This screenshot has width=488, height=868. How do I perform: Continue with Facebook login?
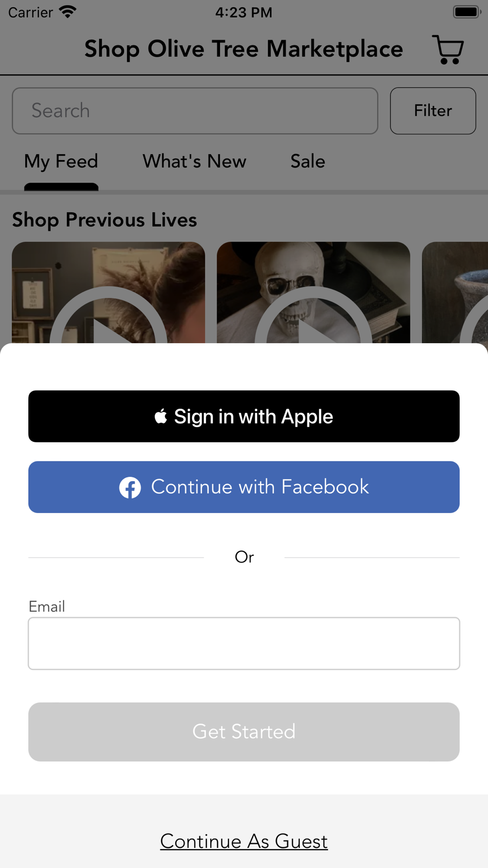[x=244, y=487]
